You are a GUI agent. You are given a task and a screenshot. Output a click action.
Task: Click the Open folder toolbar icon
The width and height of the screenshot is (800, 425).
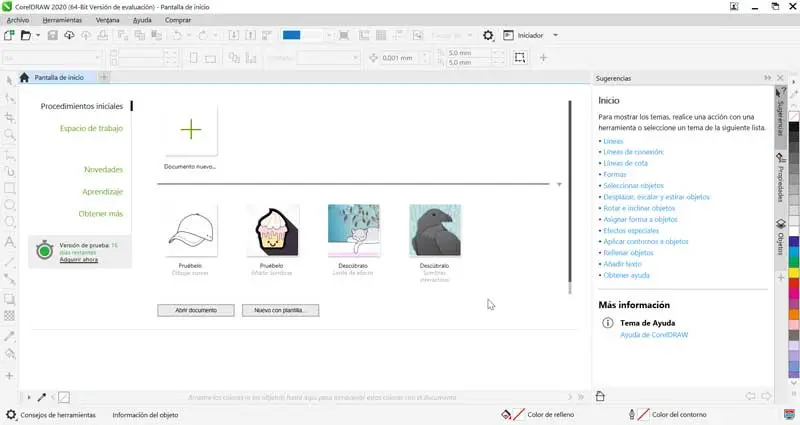pyautogui.click(x=26, y=35)
